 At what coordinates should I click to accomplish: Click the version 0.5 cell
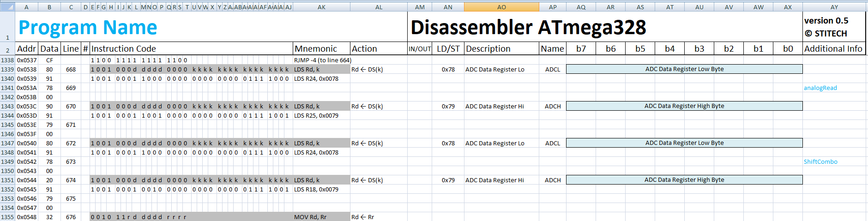tap(826, 21)
